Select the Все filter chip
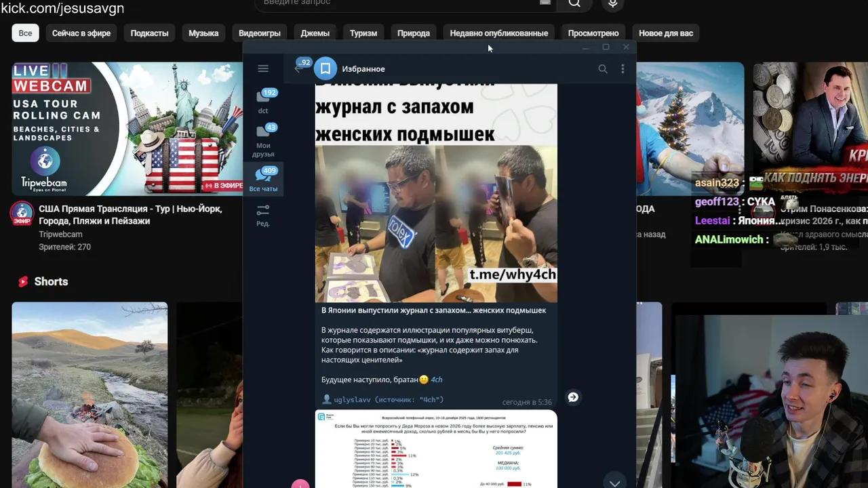 click(x=25, y=33)
